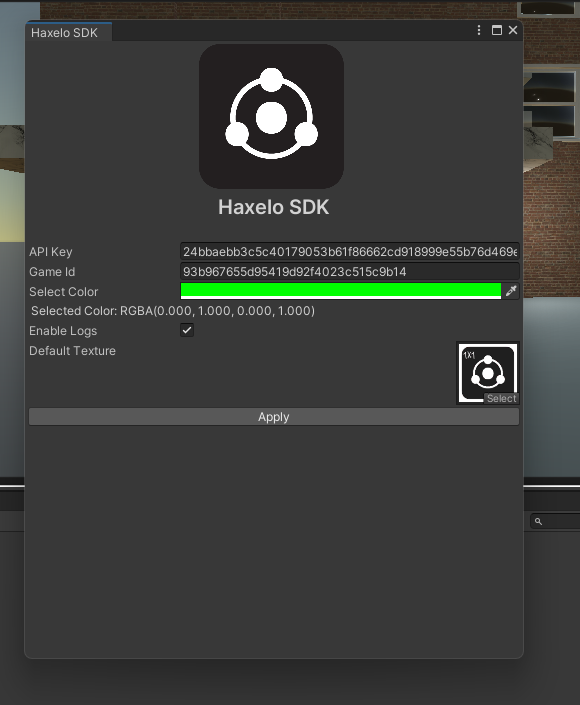580x705 pixels.
Task: Open the green Select Color swatch
Action: (341, 291)
